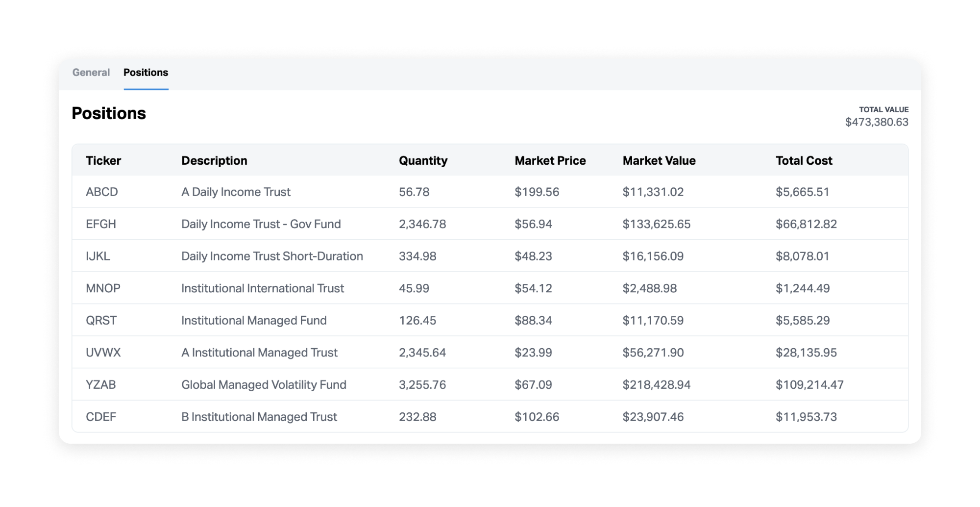Click the total value amount $473,380.63

[x=877, y=122]
